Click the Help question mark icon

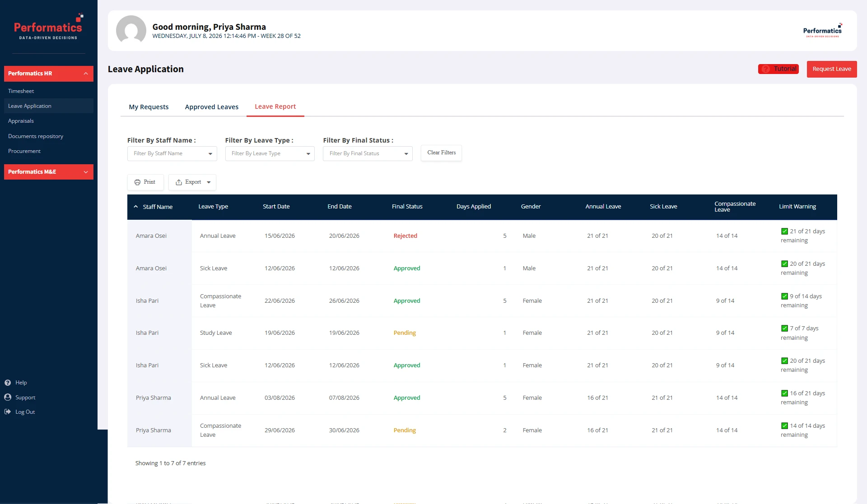(8, 383)
